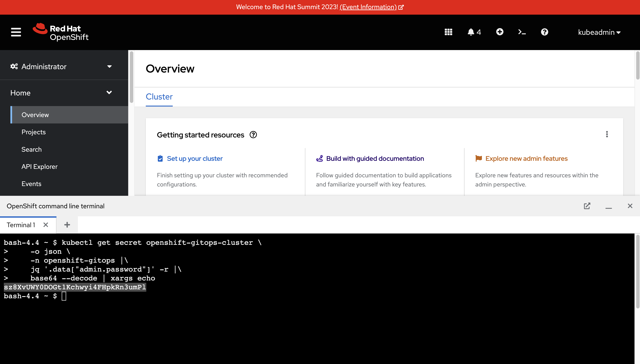Click the Set up your cluster link
Image resolution: width=640 pixels, height=364 pixels.
tap(195, 158)
